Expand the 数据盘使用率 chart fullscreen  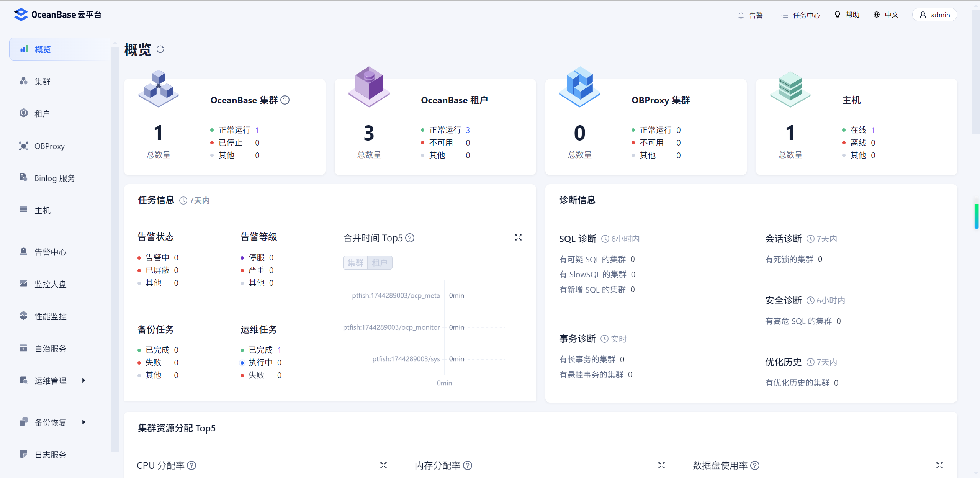tap(939, 465)
